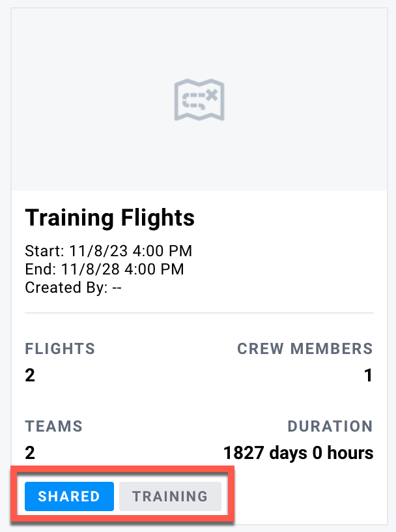The width and height of the screenshot is (396, 532).
Task: Click the TEAMS label
Action: coord(54,426)
